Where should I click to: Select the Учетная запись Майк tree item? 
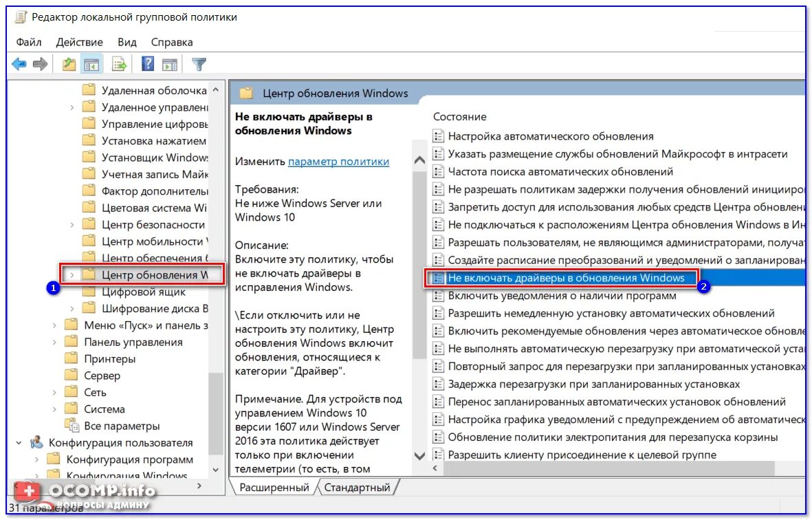tap(154, 174)
